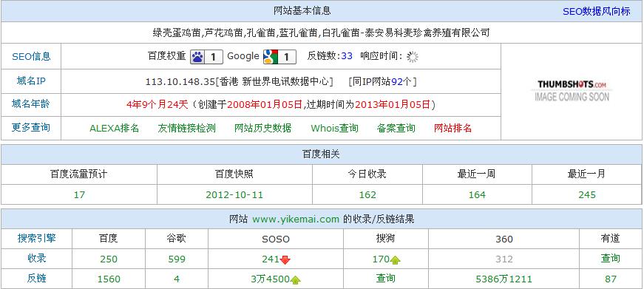This screenshot has width=644, height=289.
Task: Click the 有道 engine column header
Action: coord(611,238)
